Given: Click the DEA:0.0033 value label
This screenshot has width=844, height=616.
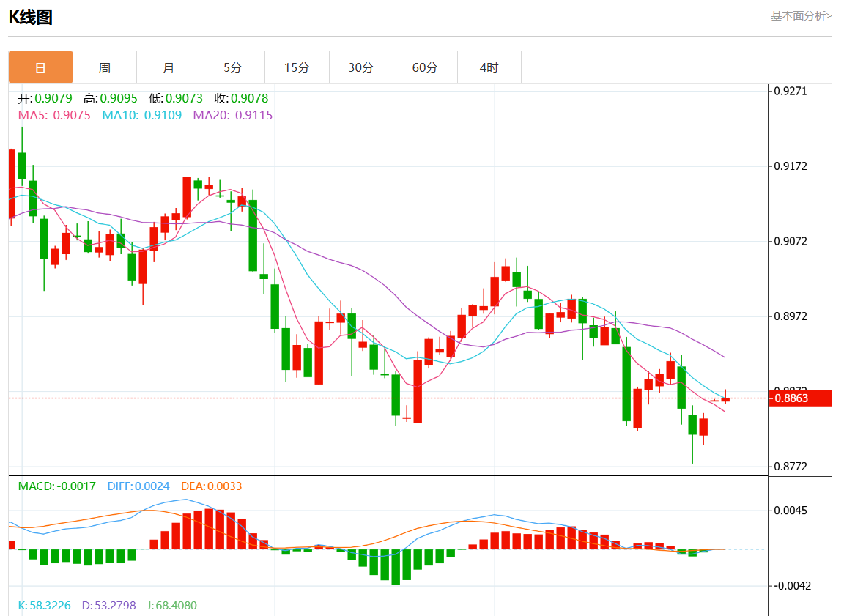Looking at the screenshot, I should click(x=212, y=486).
